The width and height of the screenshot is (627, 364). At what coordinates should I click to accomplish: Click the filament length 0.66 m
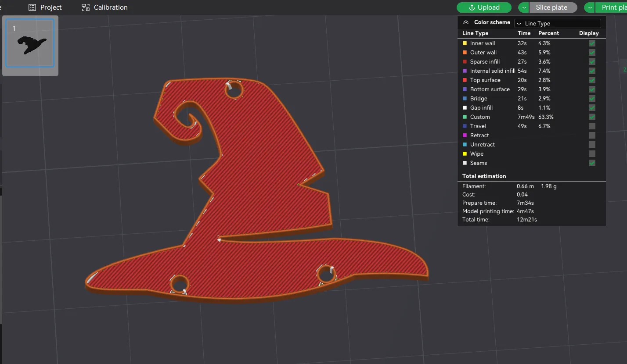pos(525,186)
